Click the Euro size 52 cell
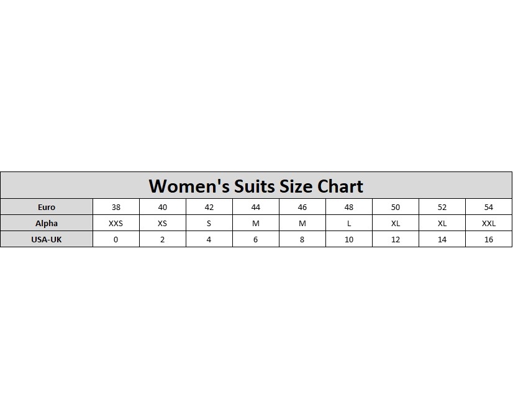 (x=442, y=208)
